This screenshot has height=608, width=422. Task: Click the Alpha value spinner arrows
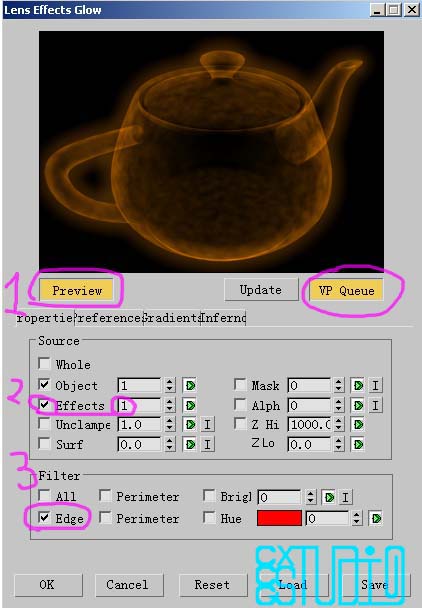[x=339, y=405]
